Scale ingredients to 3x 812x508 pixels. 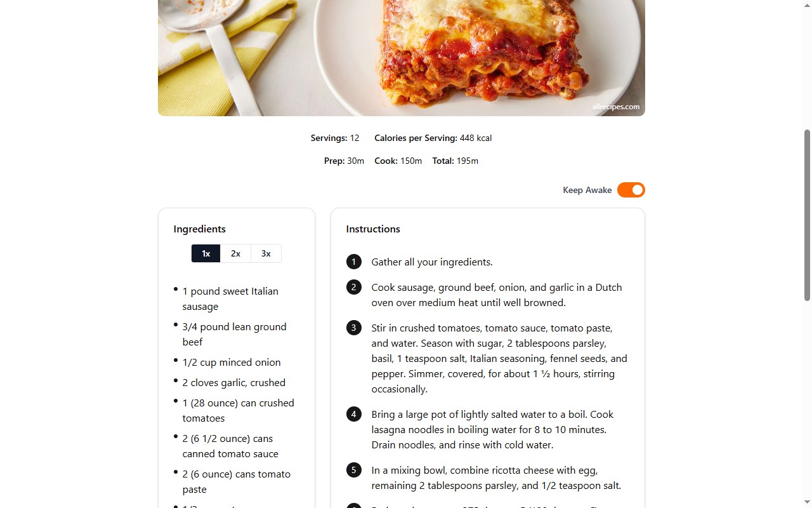(266, 253)
